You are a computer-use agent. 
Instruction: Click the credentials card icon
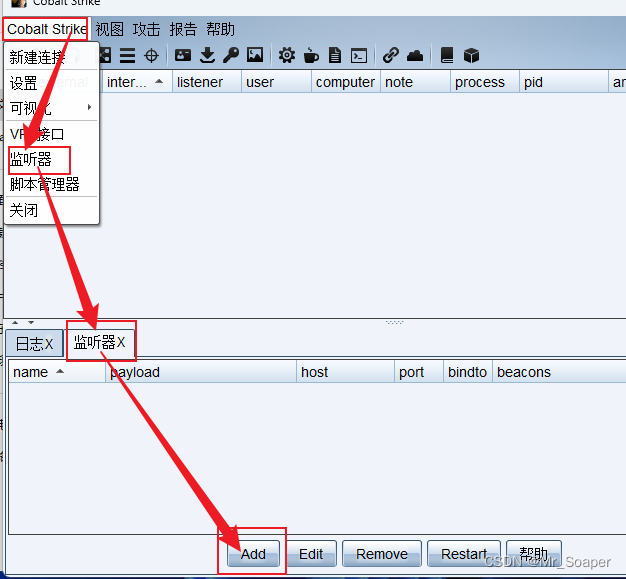(183, 55)
